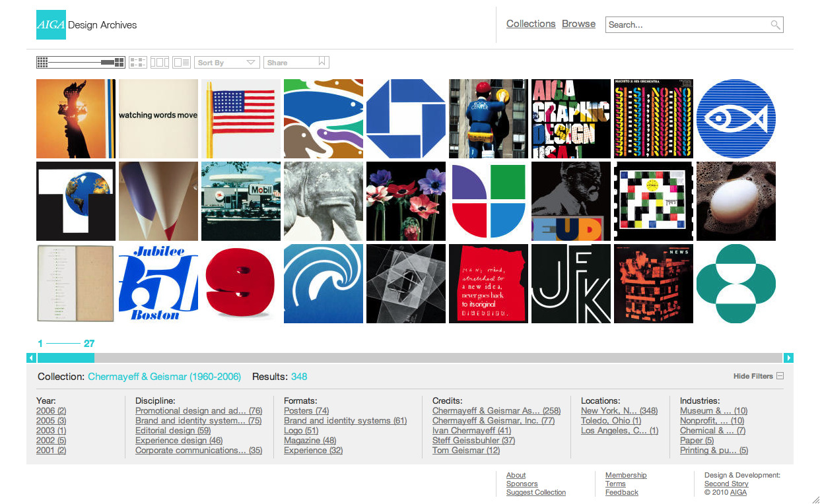820x504 pixels.
Task: Switch to image-with-text list view icon
Action: click(182, 62)
